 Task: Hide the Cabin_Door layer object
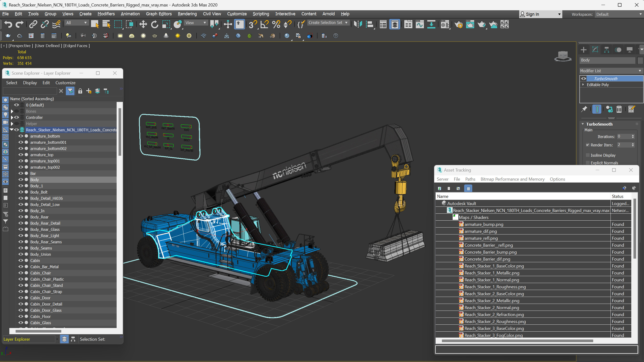coord(21,298)
